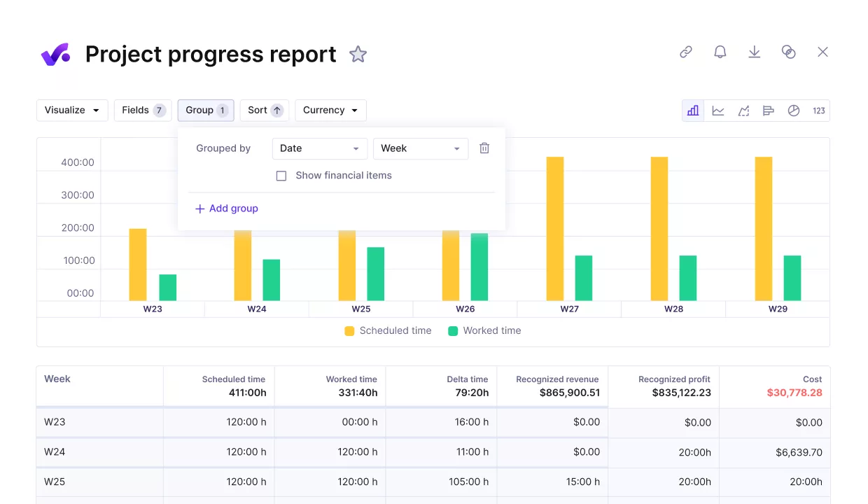Open the Visualize menu

tap(71, 110)
